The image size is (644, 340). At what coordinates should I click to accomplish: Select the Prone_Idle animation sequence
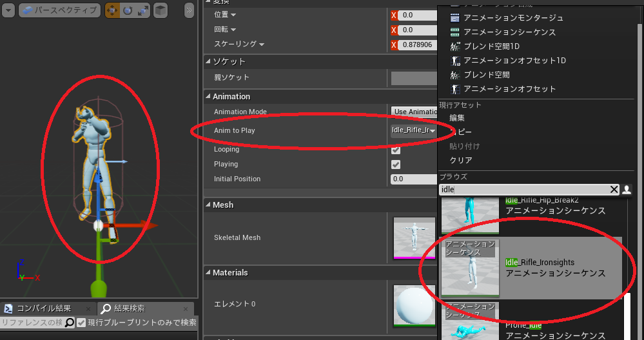coord(532,321)
